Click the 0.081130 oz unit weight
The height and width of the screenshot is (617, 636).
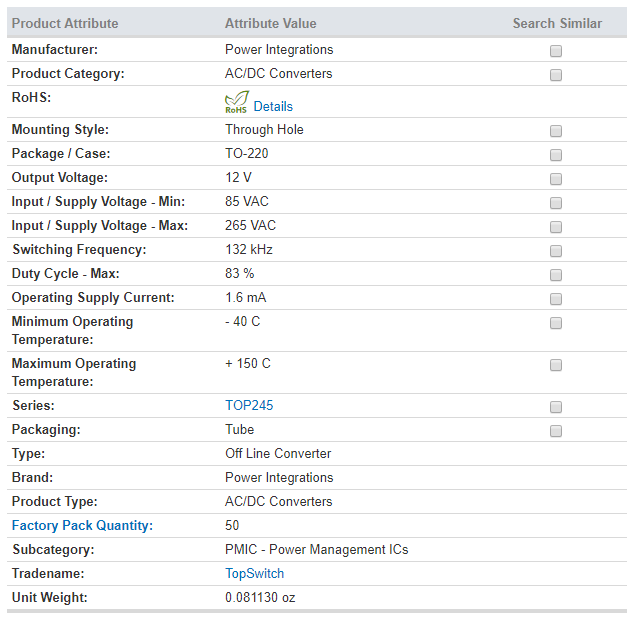tap(260, 597)
